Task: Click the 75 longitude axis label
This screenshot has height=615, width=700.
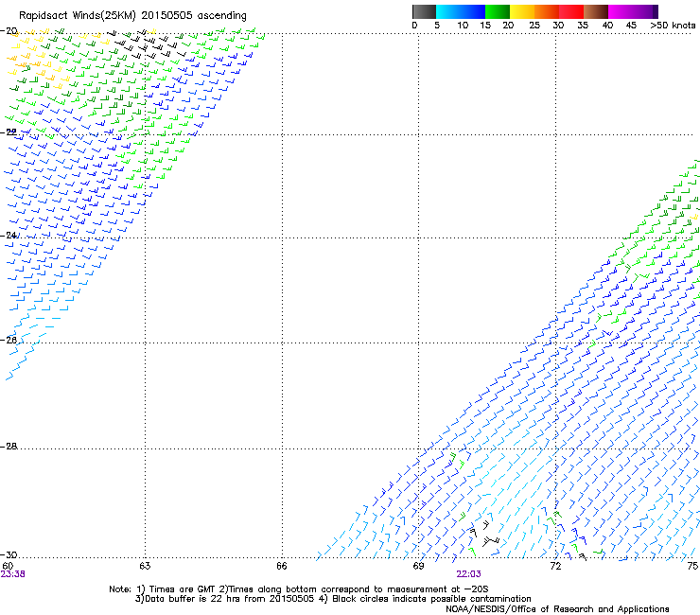Action: coord(692,566)
